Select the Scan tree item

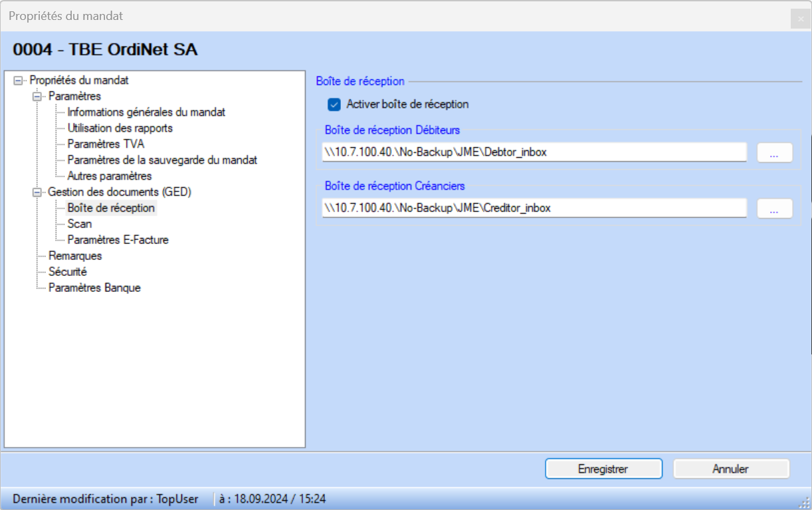pos(80,224)
